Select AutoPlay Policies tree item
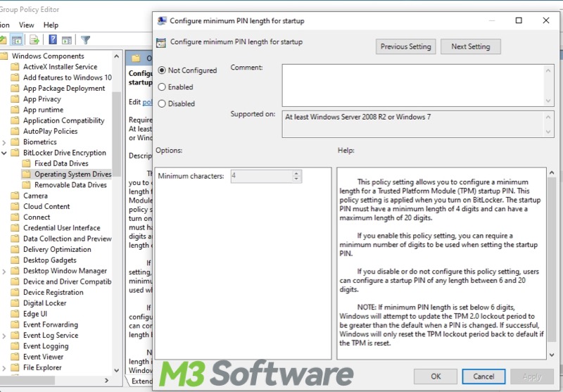 tap(50, 132)
